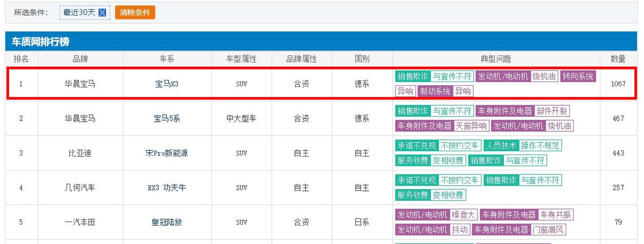This screenshot has height=244, width=644.
Task: Remove the 最近30天 filter with X icon
Action: (x=103, y=13)
